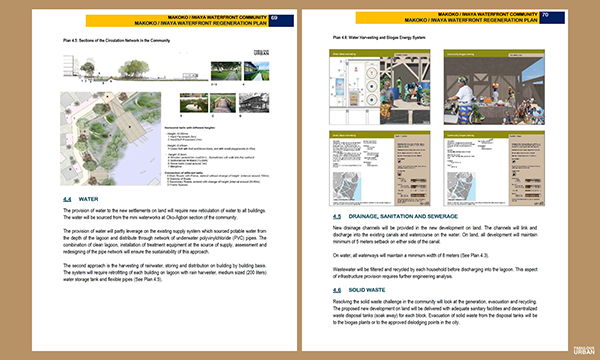Click the black-and-white pavilion photo
Screen dimensions: 600x360
point(254,103)
